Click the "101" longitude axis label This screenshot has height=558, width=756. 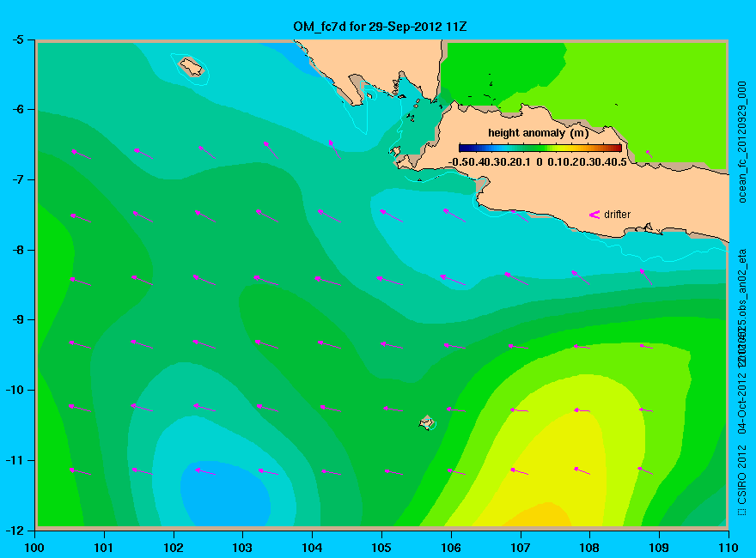pyautogui.click(x=104, y=548)
